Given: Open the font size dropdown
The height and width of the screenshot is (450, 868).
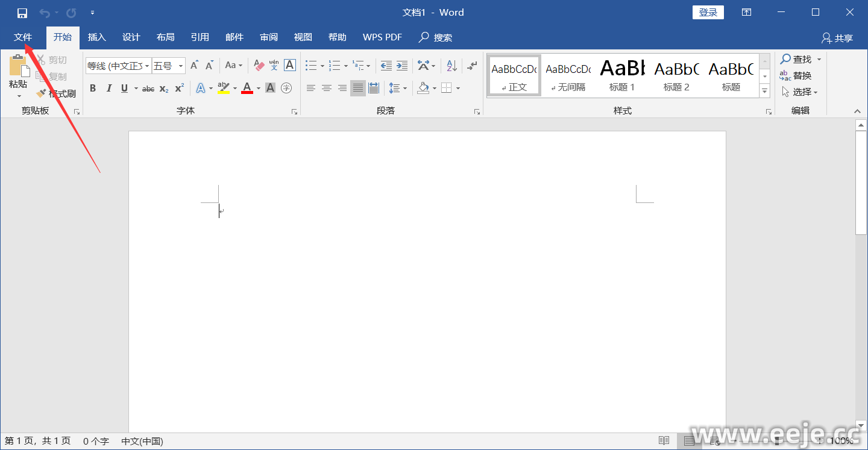Looking at the screenshot, I should click(180, 66).
